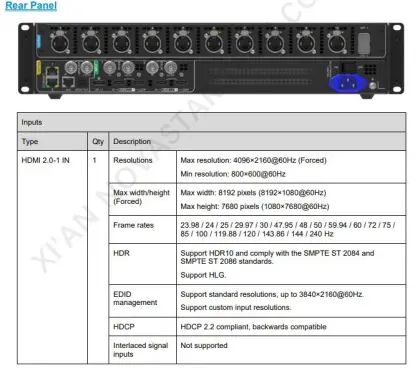Select Support custom input resolutions text

[236, 307]
